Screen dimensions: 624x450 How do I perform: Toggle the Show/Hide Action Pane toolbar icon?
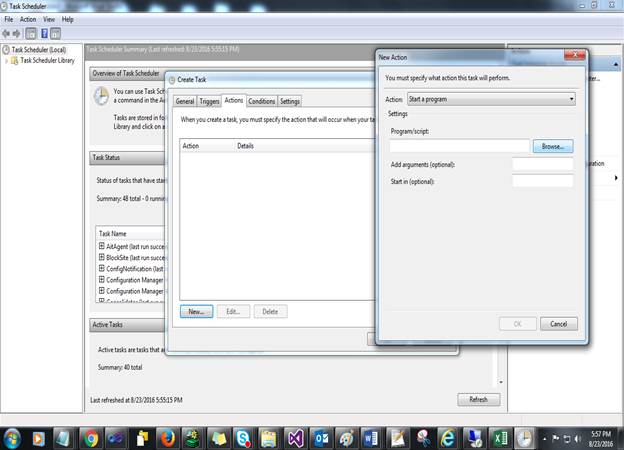[x=56, y=34]
